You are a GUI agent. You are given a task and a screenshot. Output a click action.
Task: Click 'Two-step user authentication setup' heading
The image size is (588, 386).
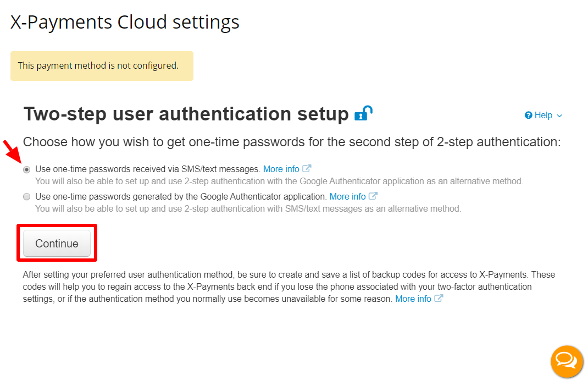186,114
